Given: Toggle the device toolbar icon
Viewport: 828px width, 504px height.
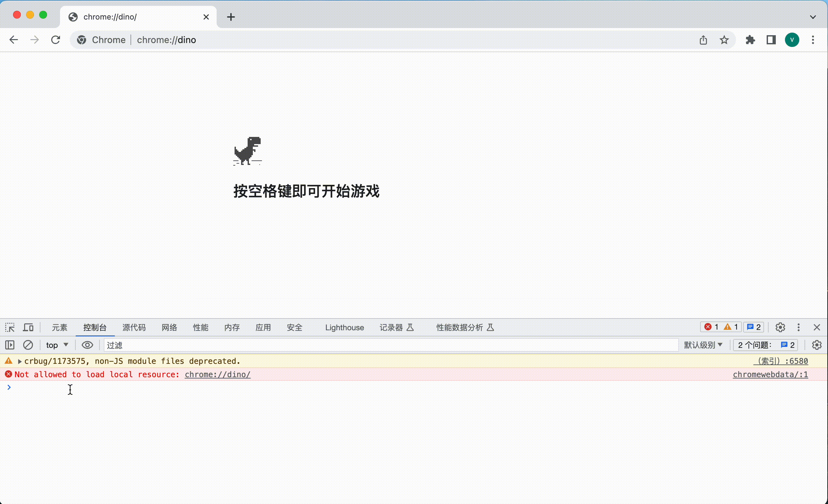Looking at the screenshot, I should tap(28, 327).
